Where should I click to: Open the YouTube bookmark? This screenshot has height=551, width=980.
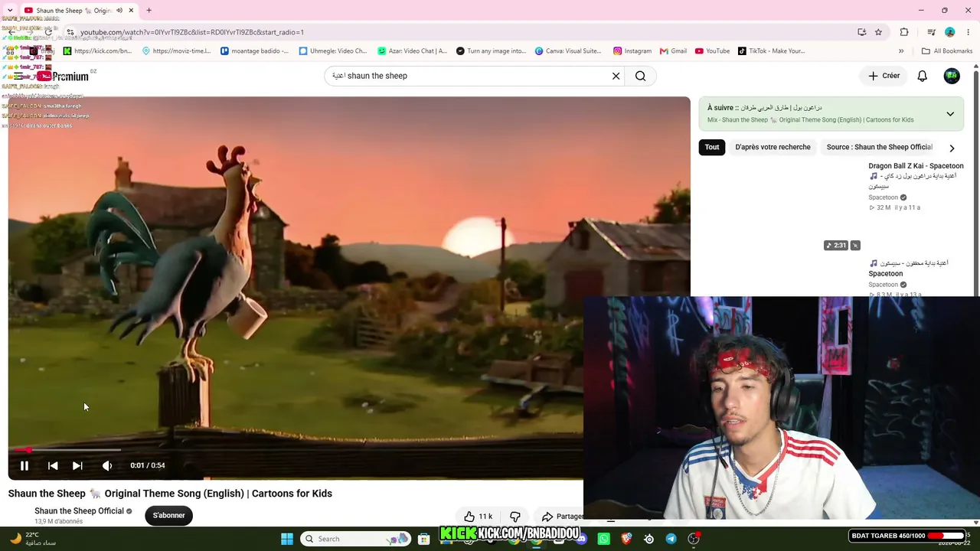click(x=712, y=51)
